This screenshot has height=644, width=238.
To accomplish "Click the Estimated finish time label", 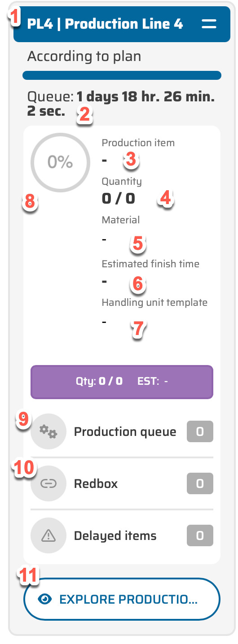I will click(x=150, y=264).
